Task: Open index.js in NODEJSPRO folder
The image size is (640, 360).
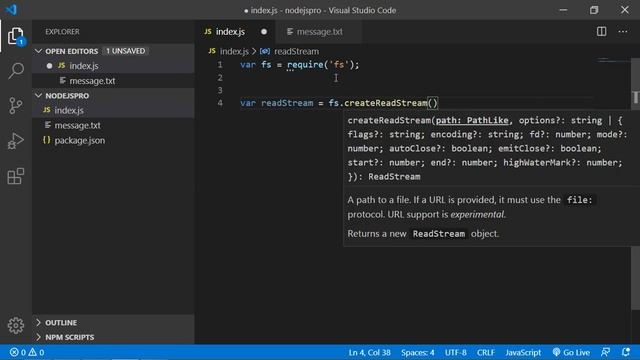Action: coord(113,110)
